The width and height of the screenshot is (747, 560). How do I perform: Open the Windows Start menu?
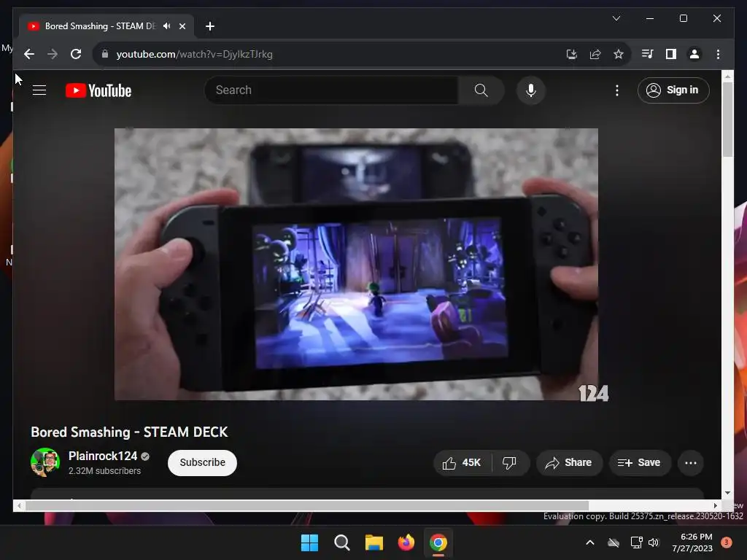(309, 542)
